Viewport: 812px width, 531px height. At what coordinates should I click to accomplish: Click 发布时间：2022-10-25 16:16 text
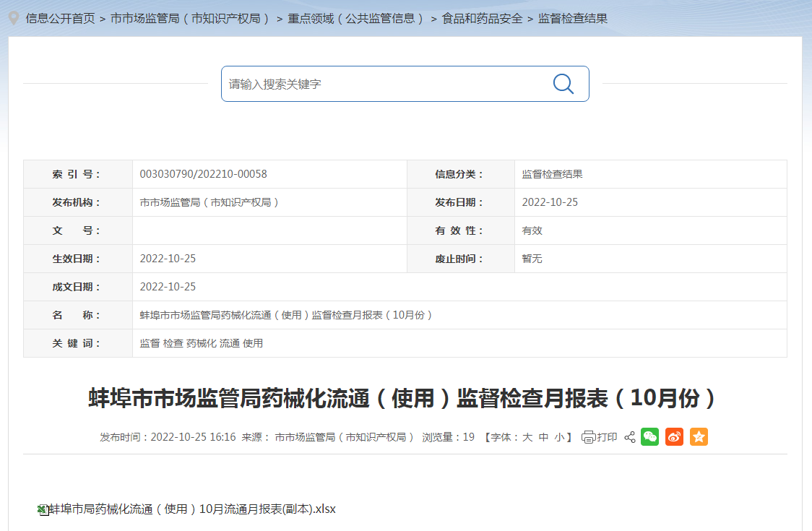[x=168, y=437]
